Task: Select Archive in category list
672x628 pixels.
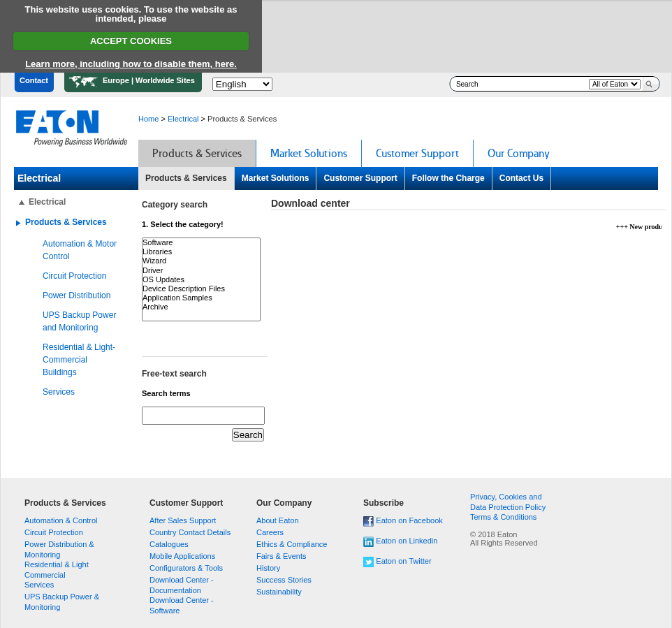Action: pyautogui.click(x=201, y=307)
